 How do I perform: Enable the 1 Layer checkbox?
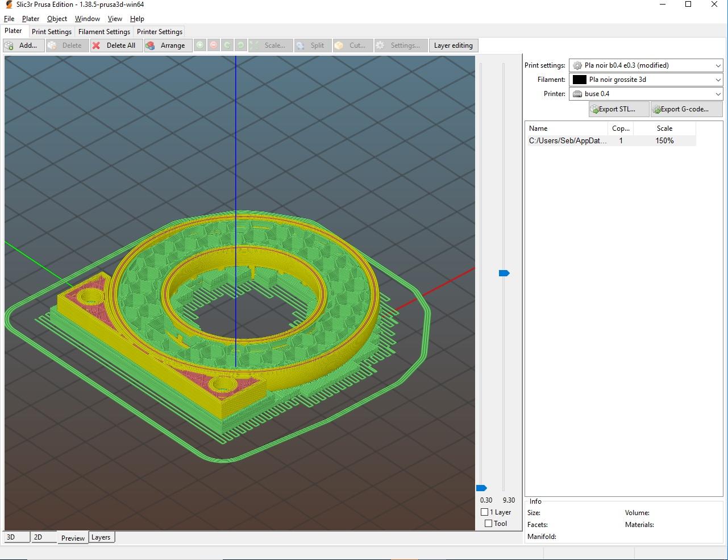click(485, 512)
